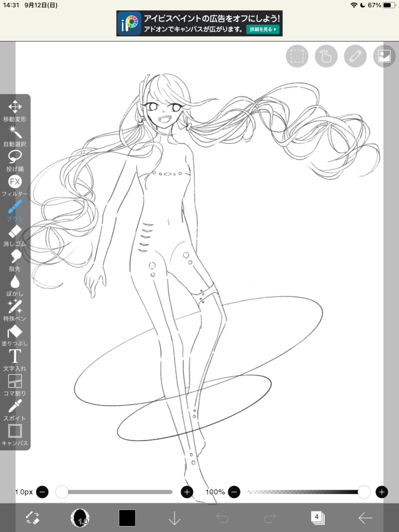This screenshot has height=532, width=399.
Task: Open the black color swatch
Action: (127, 518)
